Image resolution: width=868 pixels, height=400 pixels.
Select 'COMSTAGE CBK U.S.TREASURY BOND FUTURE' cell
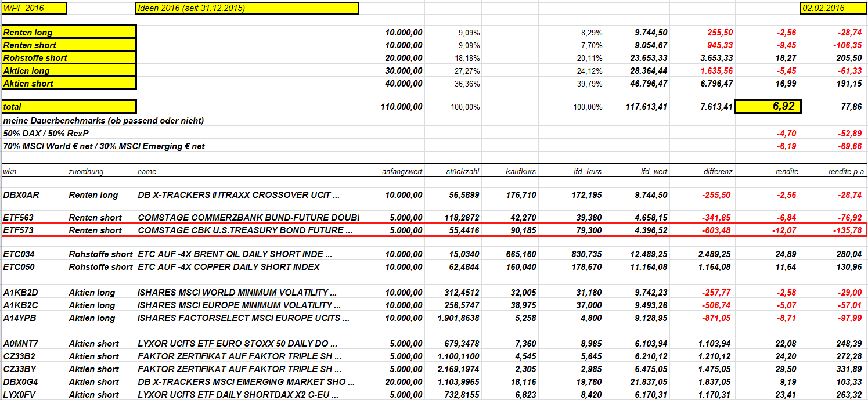245,230
